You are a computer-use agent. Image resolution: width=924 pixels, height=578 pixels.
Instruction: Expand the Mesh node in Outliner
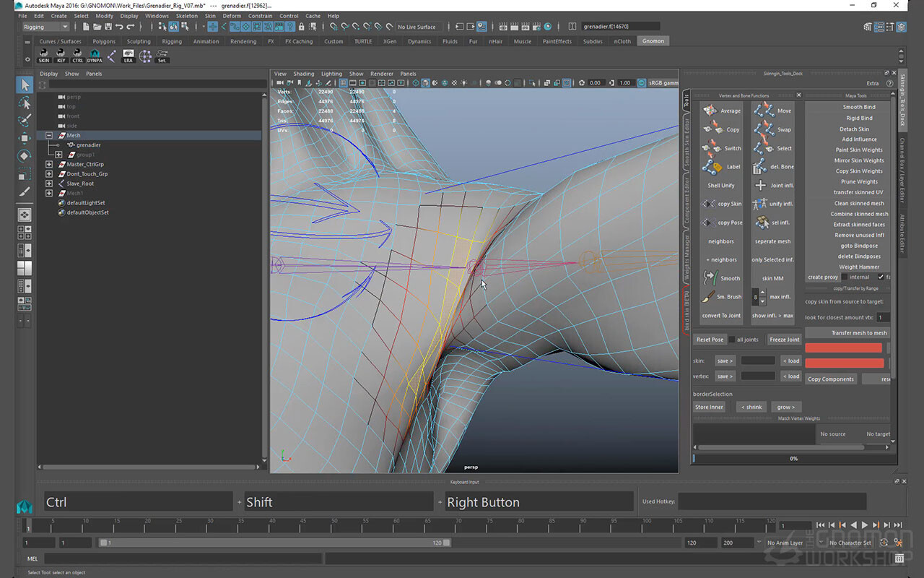click(49, 135)
